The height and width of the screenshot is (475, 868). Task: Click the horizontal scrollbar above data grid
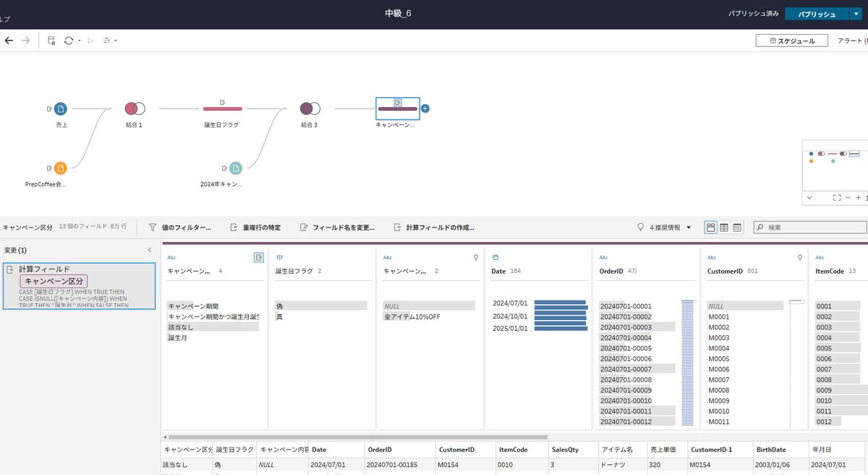(x=357, y=437)
